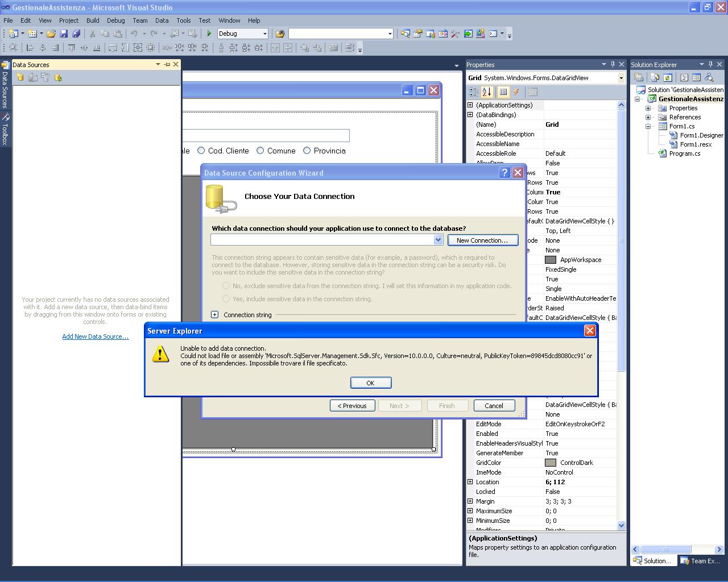Click Show All Files icon in Solution Explorer
The height and width of the screenshot is (582, 728).
655,77
